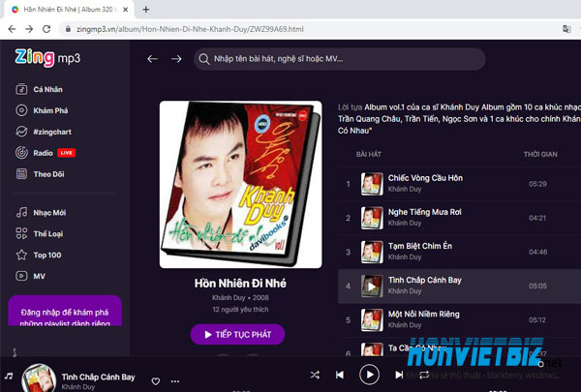Like the playing song with heart icon
Image resolution: width=581 pixels, height=392 pixels.
tap(156, 381)
